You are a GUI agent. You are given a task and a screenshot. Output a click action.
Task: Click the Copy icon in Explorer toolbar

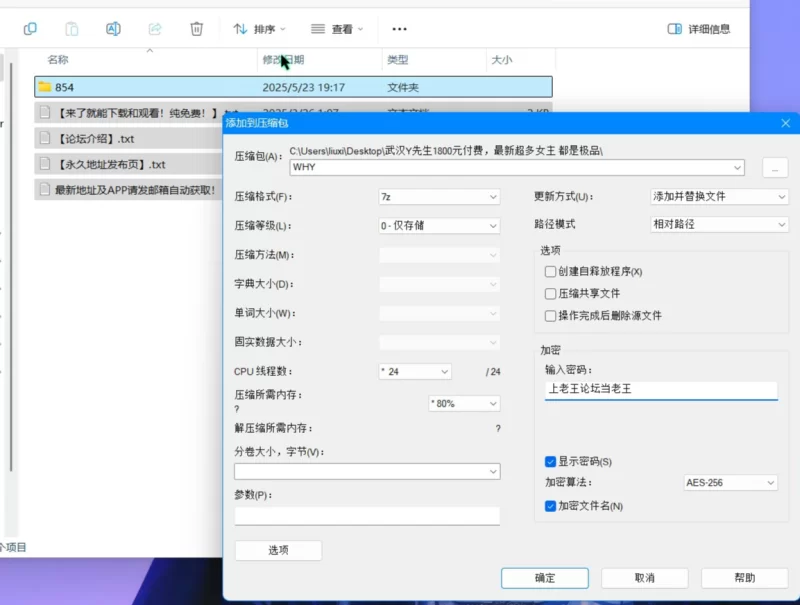[x=30, y=29]
